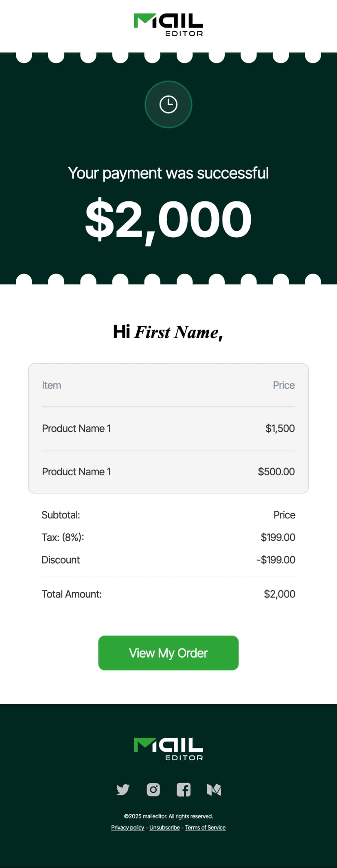Open the Instagram icon in the footer
The height and width of the screenshot is (868, 337).
click(x=153, y=790)
